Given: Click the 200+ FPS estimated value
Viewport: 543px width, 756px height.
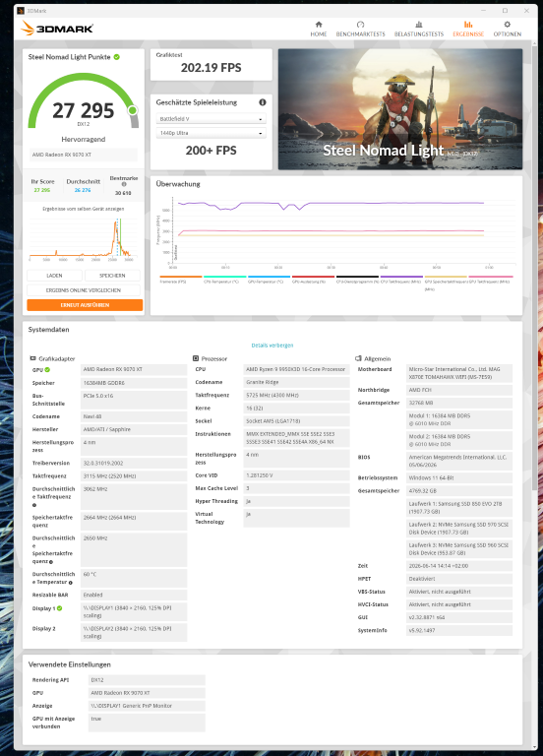Looking at the screenshot, I should [x=211, y=151].
